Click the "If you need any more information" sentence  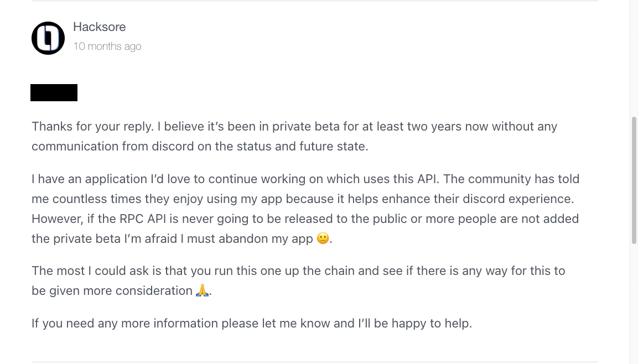coord(252,323)
